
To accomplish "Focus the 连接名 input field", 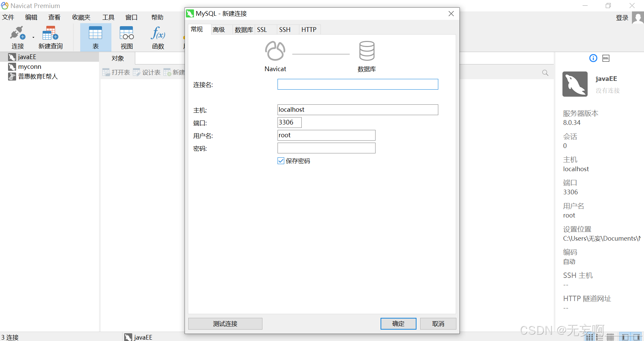I will [x=358, y=84].
